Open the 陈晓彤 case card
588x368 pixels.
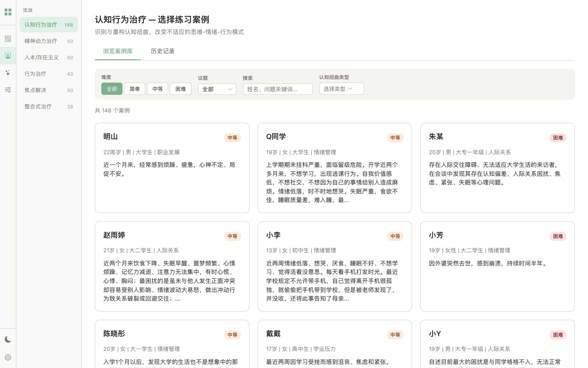tap(172, 344)
